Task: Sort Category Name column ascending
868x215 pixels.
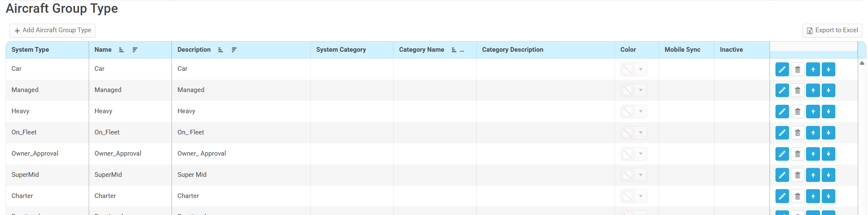Action: [454, 50]
